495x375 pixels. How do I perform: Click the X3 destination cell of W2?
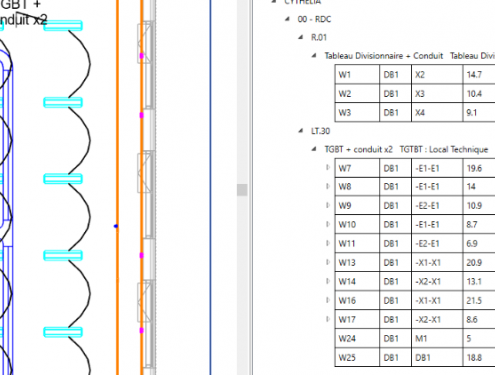[x=437, y=94]
